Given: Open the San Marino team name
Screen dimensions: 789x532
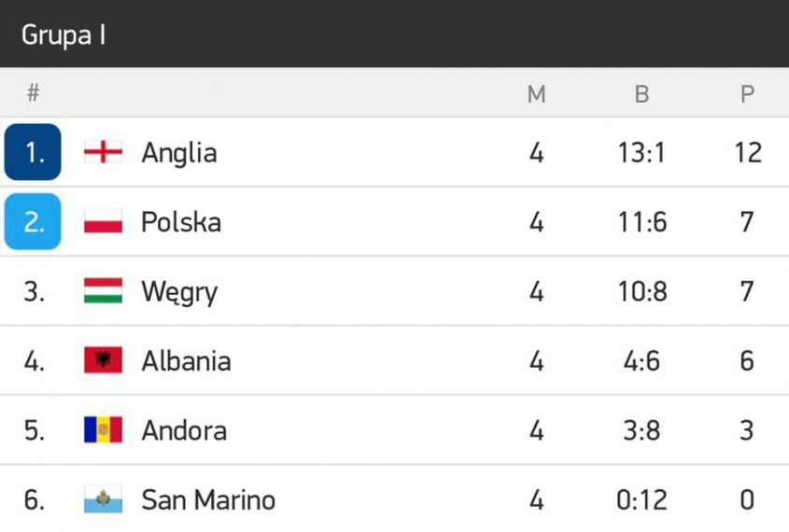Looking at the screenshot, I should (x=208, y=499).
